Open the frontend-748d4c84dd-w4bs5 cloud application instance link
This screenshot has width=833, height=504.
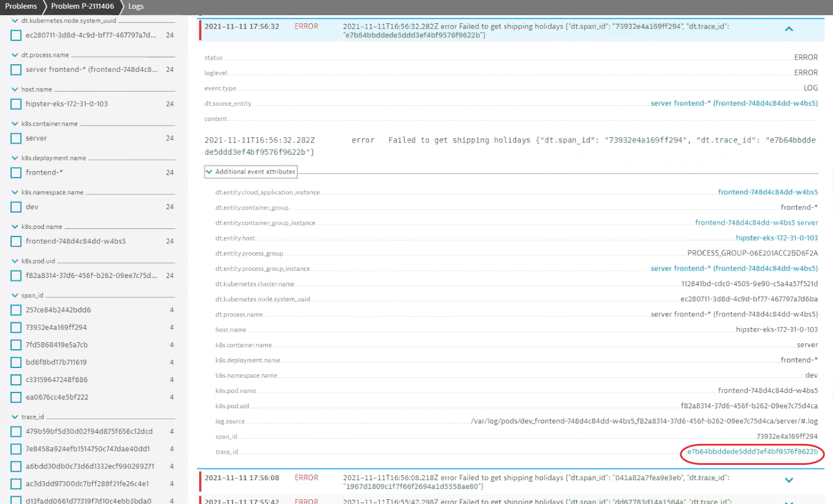[768, 192]
